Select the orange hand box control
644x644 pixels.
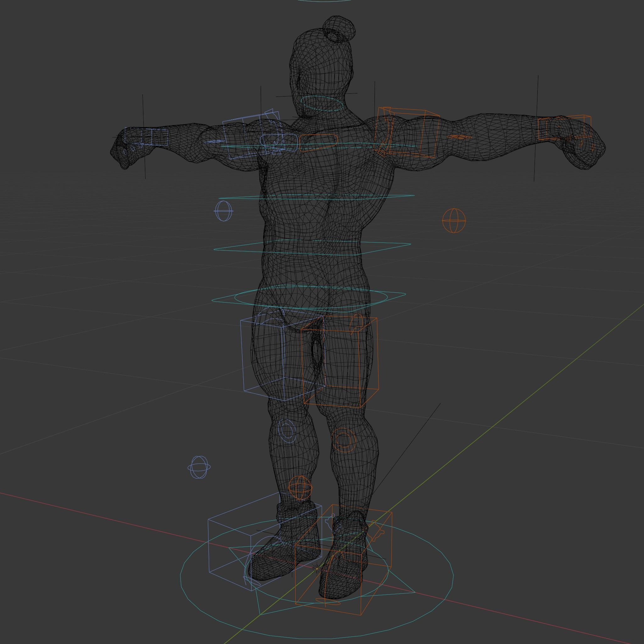565,128
